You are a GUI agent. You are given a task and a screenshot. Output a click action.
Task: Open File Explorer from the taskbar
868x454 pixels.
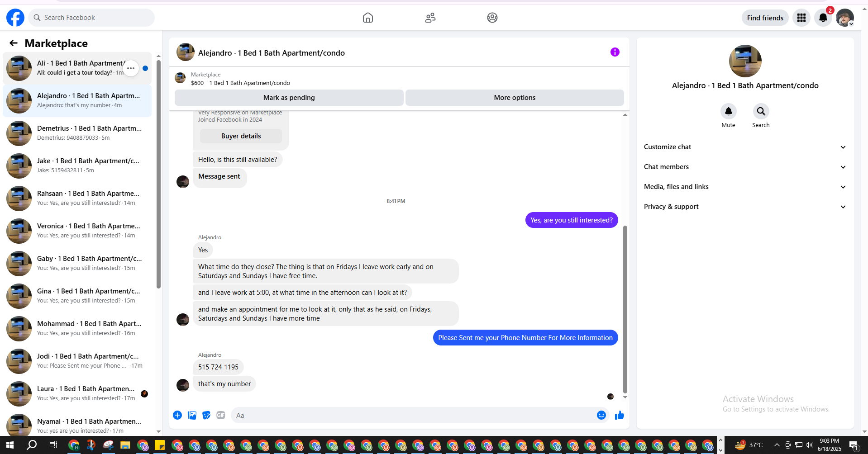[x=125, y=445]
